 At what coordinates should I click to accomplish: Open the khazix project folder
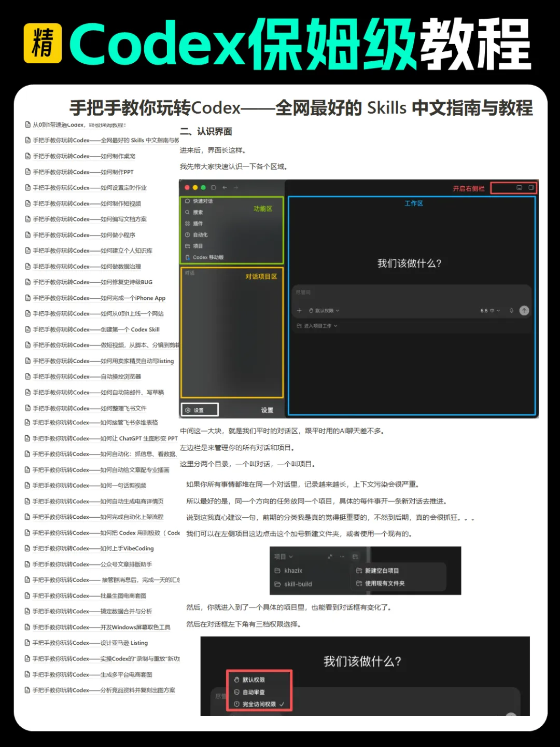coord(288,571)
